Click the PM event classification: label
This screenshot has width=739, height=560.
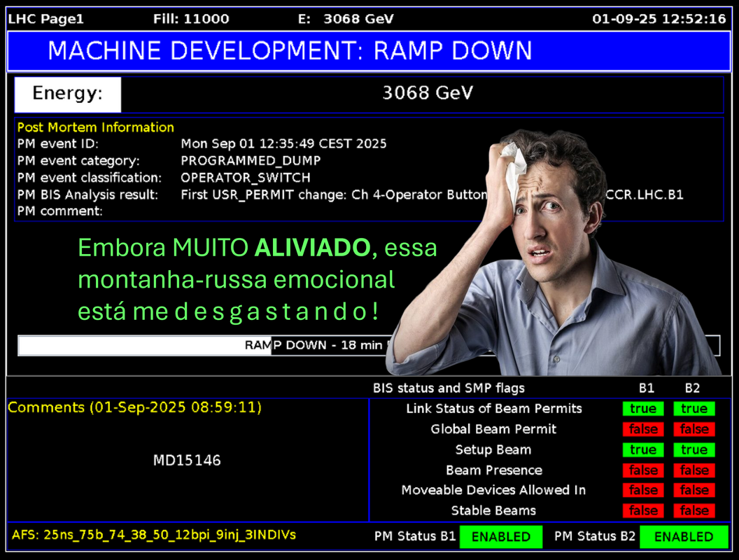89,178
